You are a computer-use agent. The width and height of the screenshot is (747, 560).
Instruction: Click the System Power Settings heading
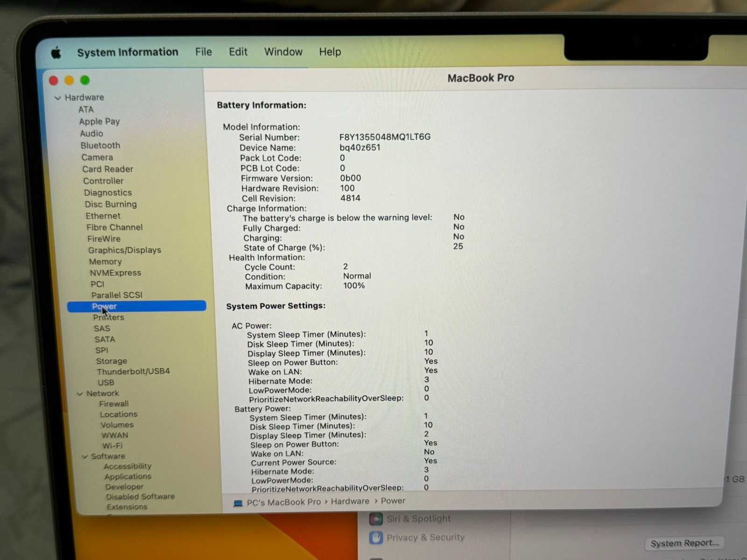coord(276,306)
